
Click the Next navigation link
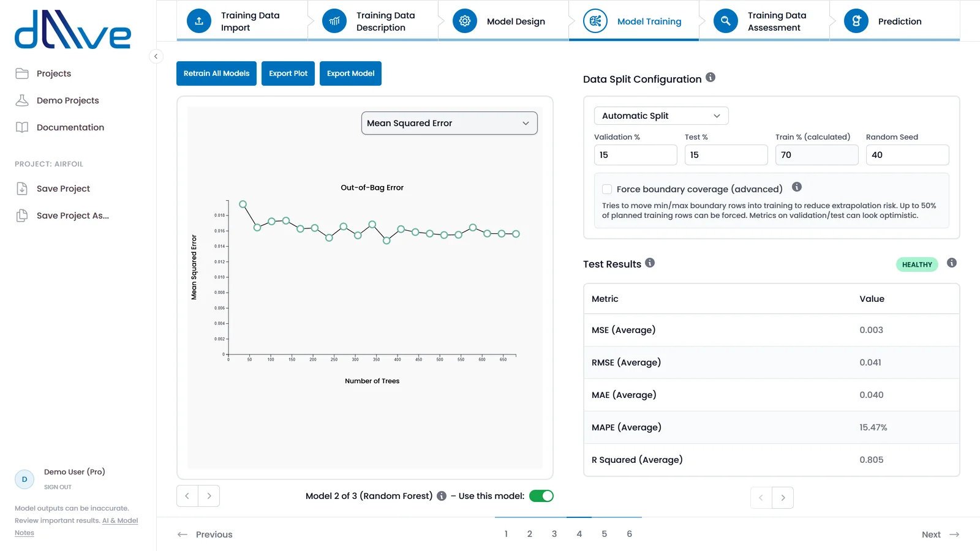click(x=940, y=534)
